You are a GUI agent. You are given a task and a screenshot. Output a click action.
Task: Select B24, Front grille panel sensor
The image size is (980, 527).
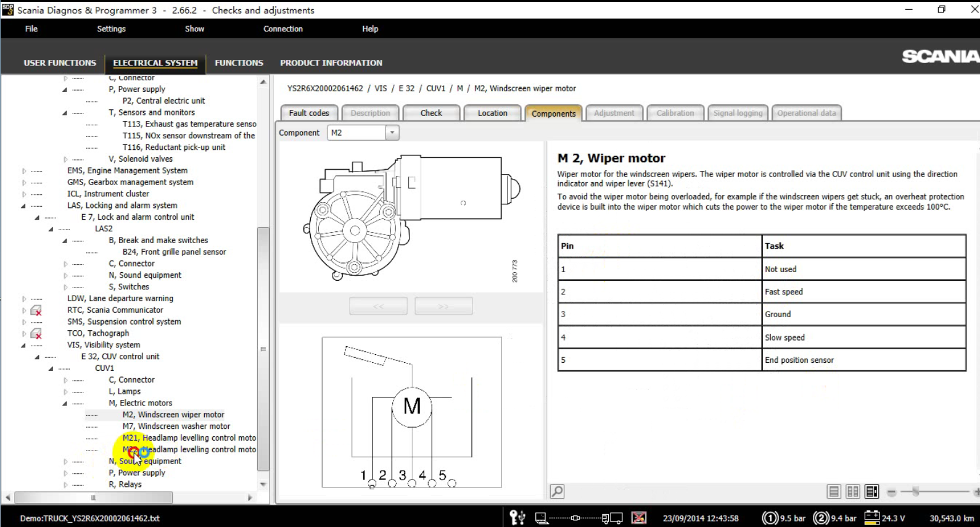(x=174, y=252)
